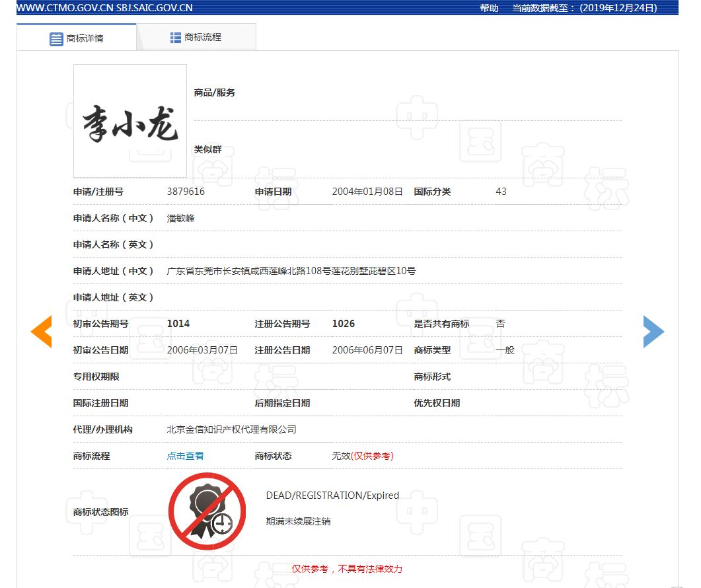This screenshot has height=588, width=701.
Task: Select the DEAD/REGISTRATION/Expired status text
Action: 332,496
